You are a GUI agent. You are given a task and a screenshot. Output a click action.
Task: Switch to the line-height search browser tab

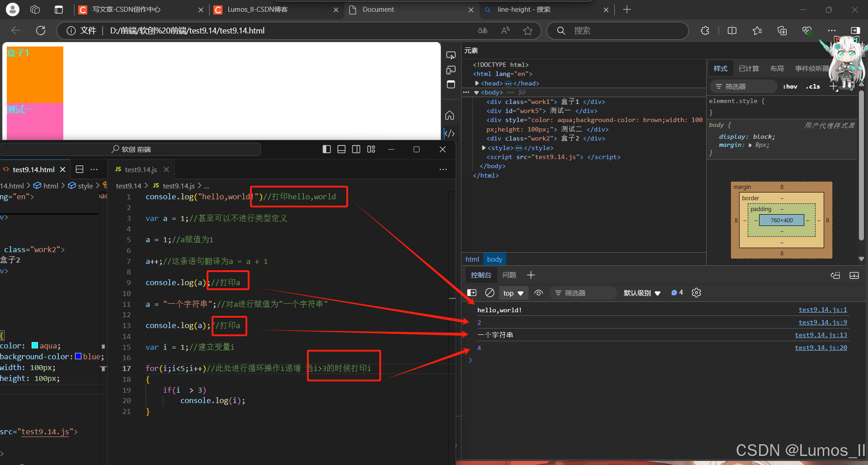(546, 9)
